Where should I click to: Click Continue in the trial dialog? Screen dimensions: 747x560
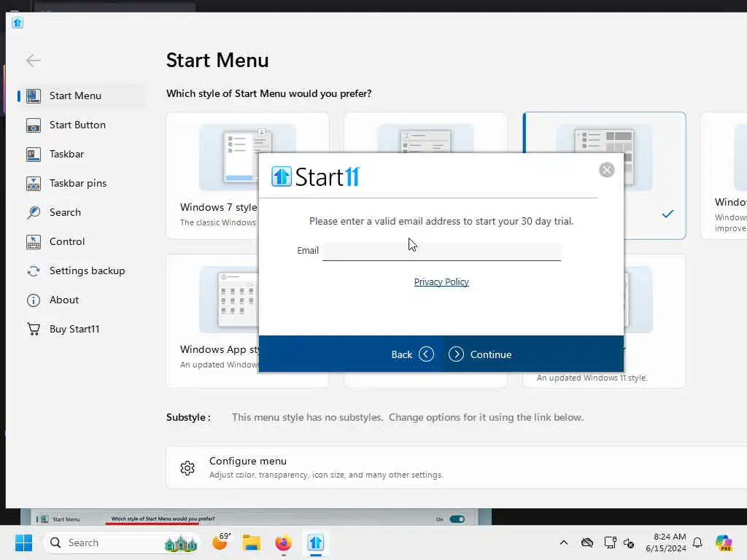click(x=480, y=354)
